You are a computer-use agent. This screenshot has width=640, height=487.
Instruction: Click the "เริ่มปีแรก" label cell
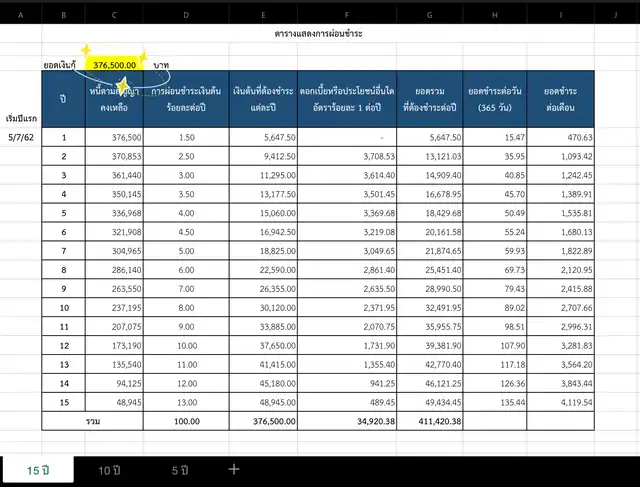[x=21, y=117]
